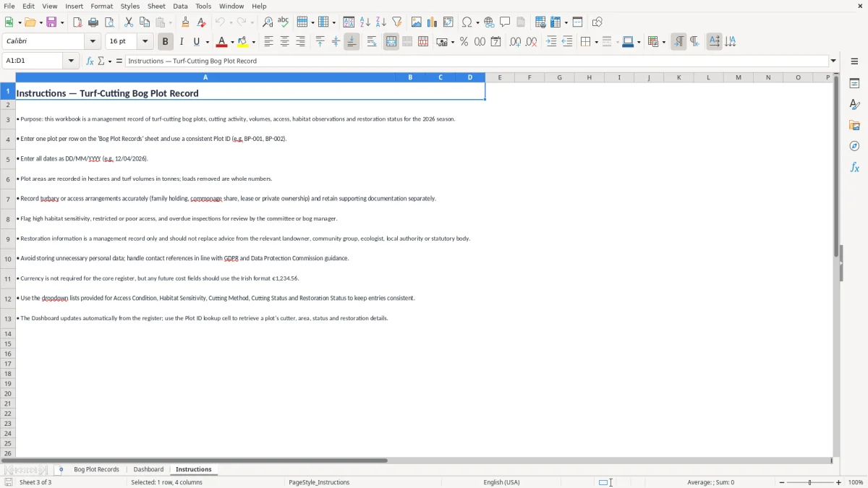Clear direct formatting icon

[201, 22]
